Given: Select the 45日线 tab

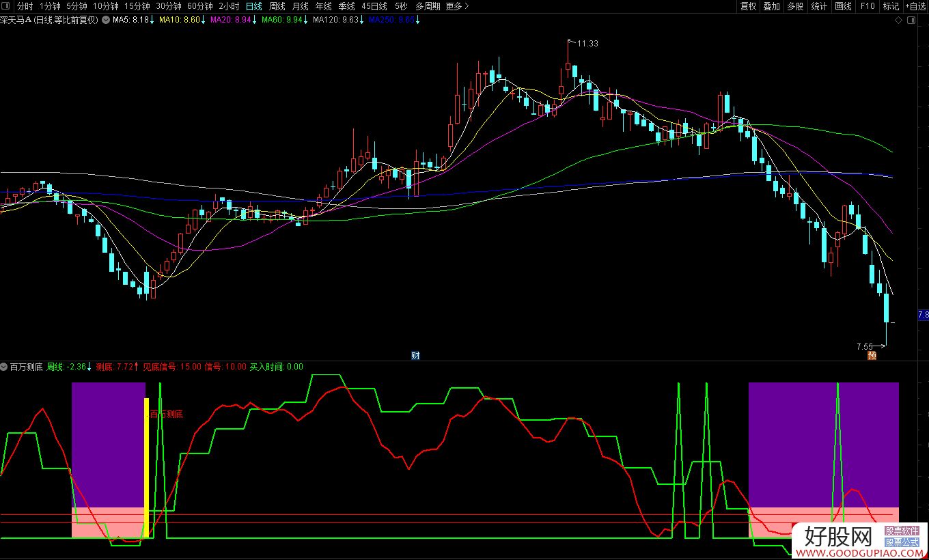Looking at the screenshot, I should [x=374, y=6].
